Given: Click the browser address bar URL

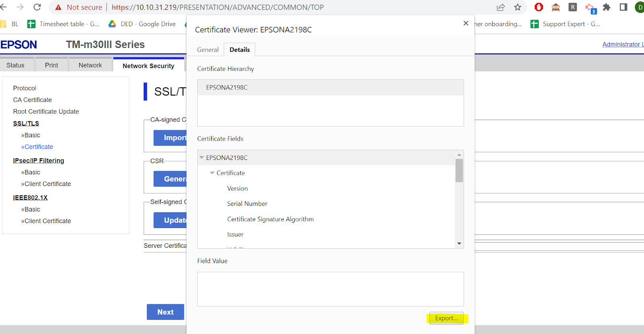Looking at the screenshot, I should coord(218,7).
